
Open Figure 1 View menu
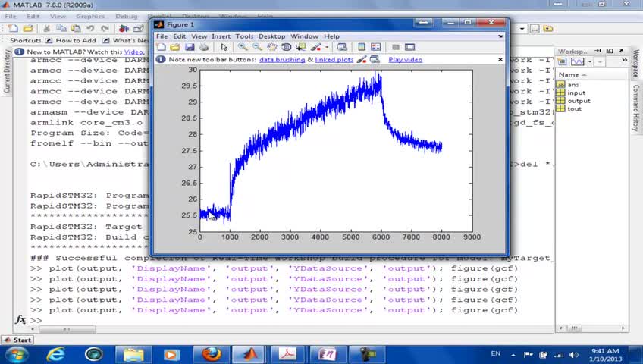[199, 36]
